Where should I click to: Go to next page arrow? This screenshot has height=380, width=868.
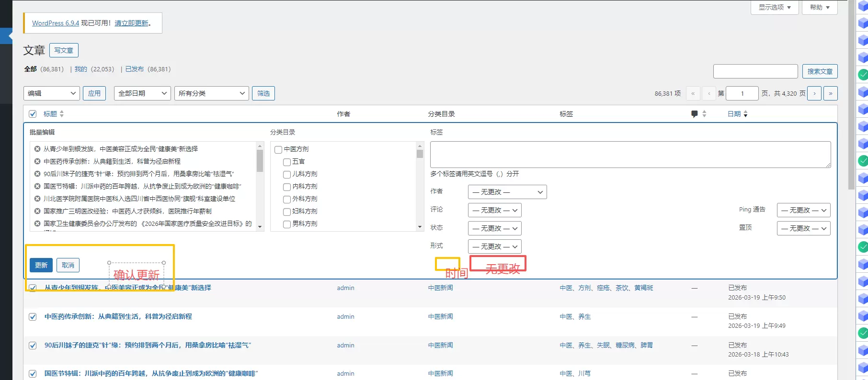coord(814,93)
